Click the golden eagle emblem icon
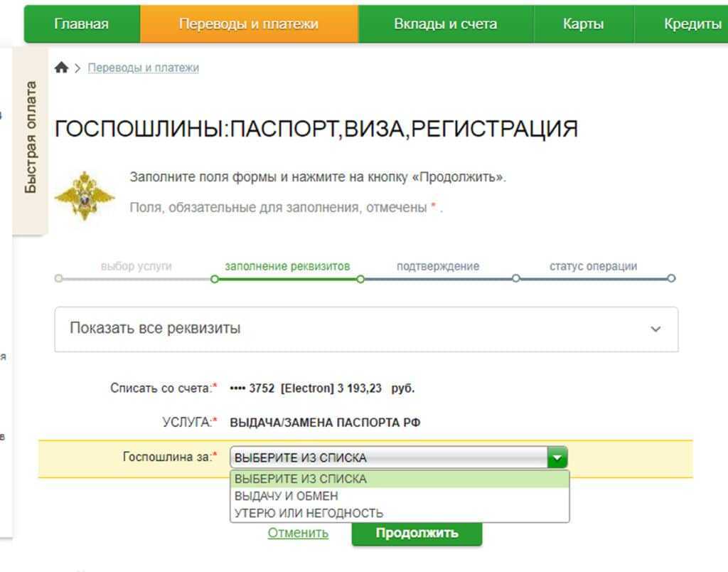The height and width of the screenshot is (572, 728). pyautogui.click(x=85, y=195)
